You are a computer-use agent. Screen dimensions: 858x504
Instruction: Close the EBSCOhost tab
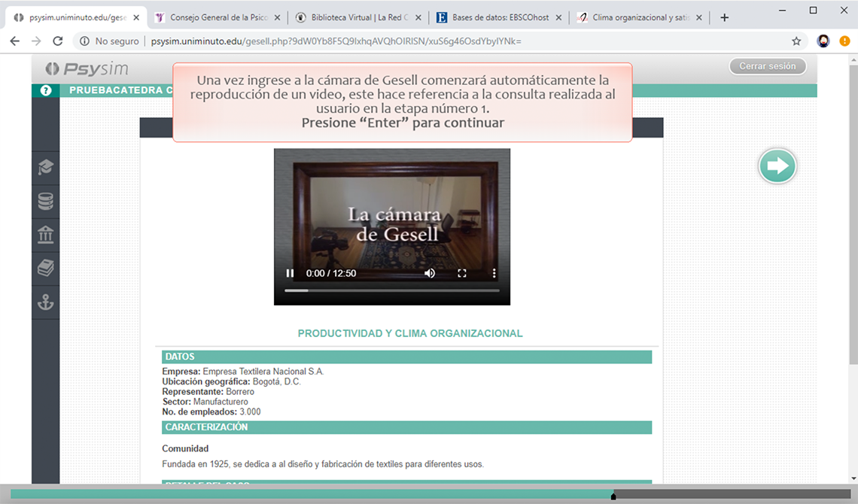[x=558, y=17]
